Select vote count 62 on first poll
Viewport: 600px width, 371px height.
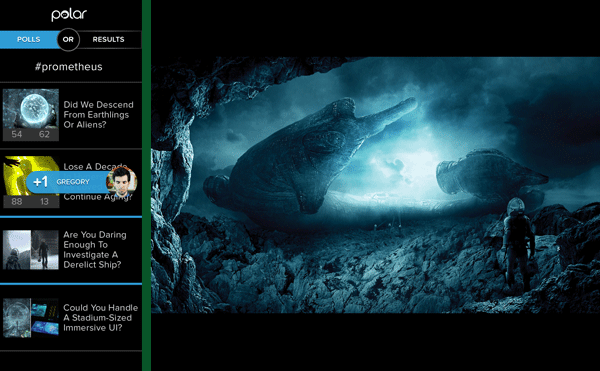point(44,134)
